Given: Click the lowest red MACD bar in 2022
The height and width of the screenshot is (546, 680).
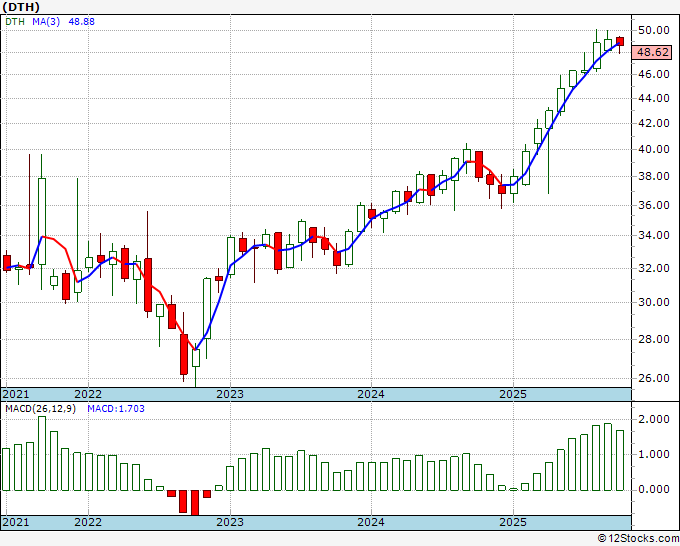Looking at the screenshot, I should (x=195, y=503).
